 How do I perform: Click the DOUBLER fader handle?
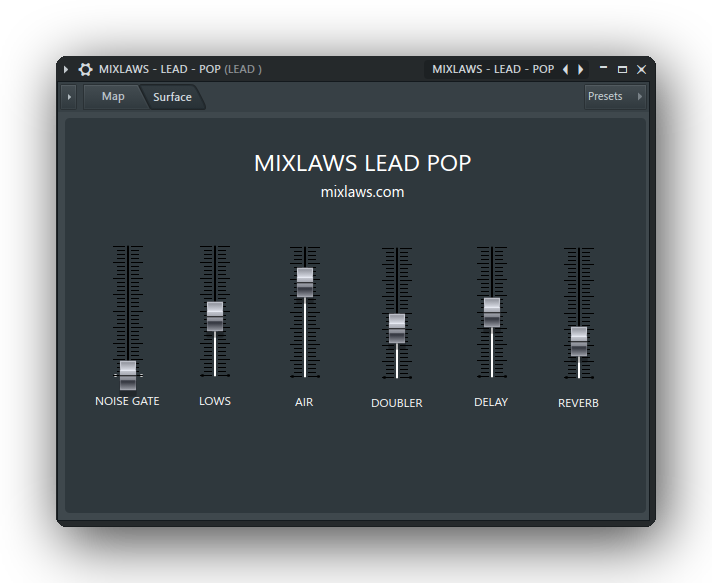pos(397,328)
